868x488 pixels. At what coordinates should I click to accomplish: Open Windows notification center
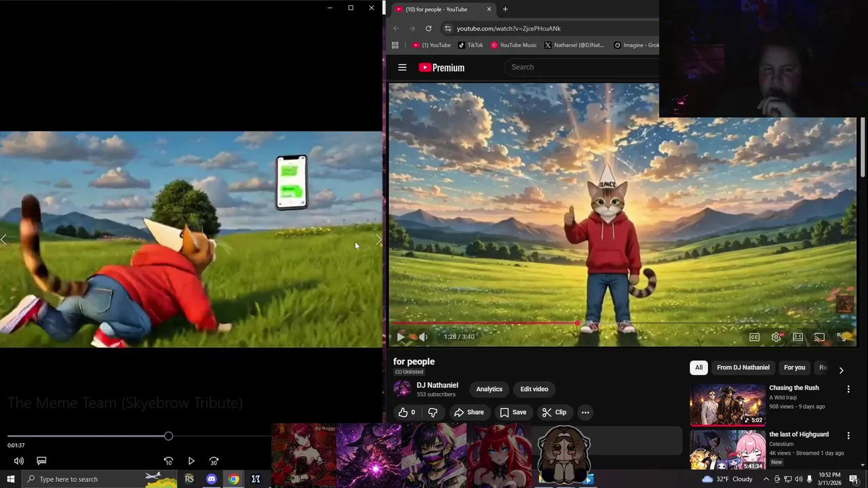pyautogui.click(x=853, y=479)
